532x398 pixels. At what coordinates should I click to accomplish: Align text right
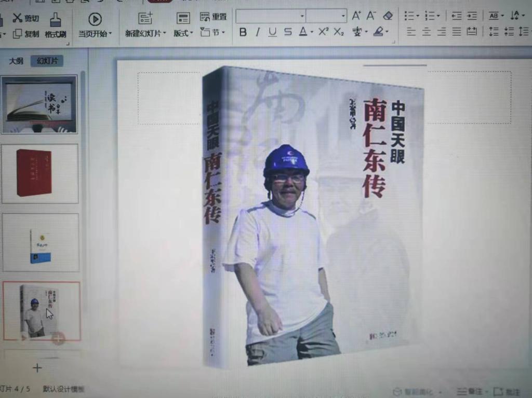click(x=442, y=32)
